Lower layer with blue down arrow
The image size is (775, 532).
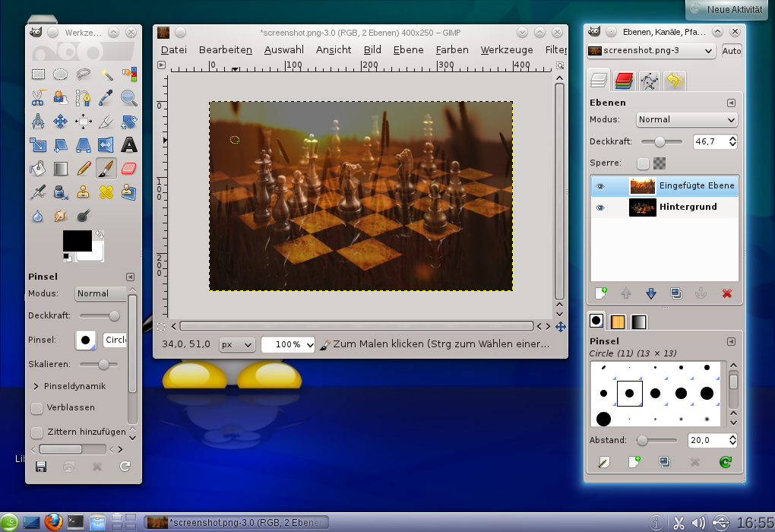(651, 293)
